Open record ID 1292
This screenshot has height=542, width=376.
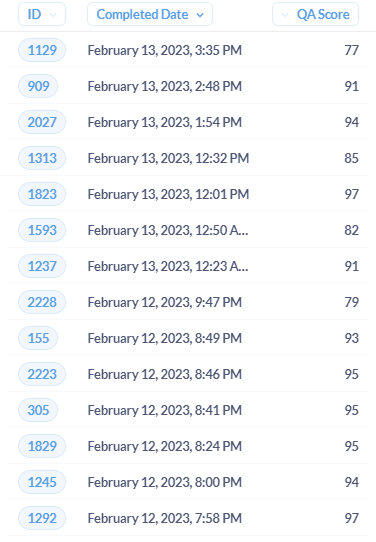pyautogui.click(x=42, y=518)
